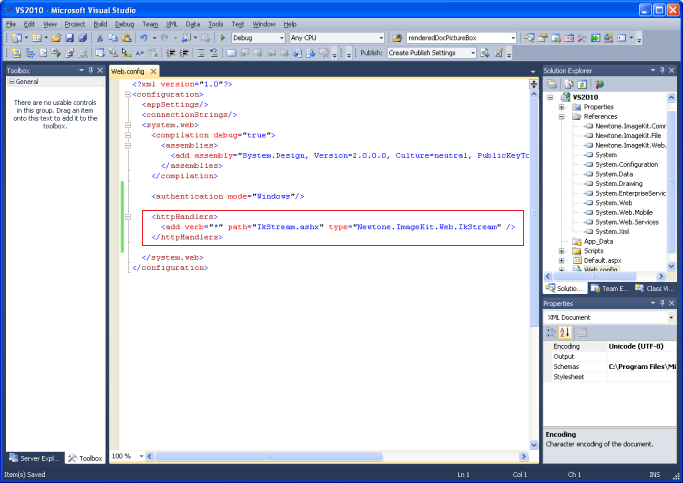The height and width of the screenshot is (483, 683).
Task: Switch to the Class View tab
Action: pyautogui.click(x=655, y=288)
